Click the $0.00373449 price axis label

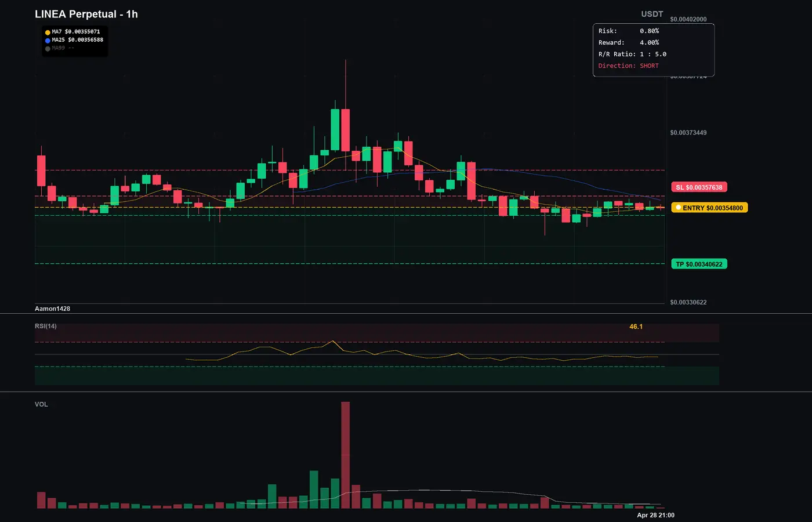[688, 133]
